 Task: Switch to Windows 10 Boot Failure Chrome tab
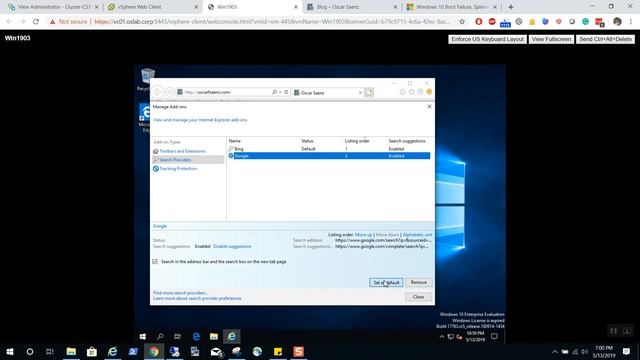coord(451,7)
